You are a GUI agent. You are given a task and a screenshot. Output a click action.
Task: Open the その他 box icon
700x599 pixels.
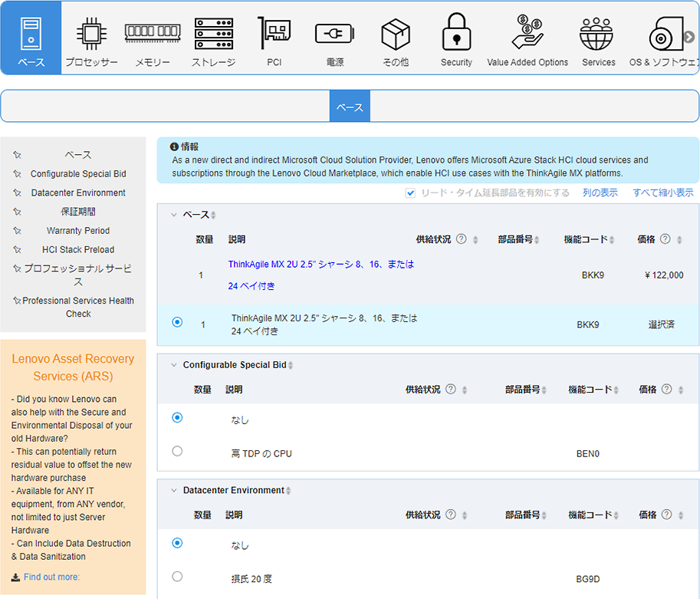[x=396, y=34]
